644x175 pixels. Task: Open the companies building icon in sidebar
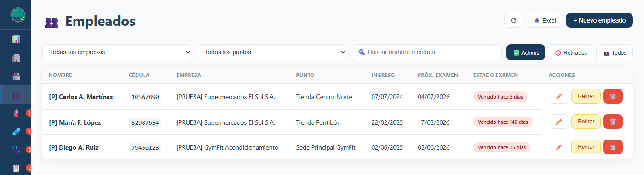(x=16, y=58)
